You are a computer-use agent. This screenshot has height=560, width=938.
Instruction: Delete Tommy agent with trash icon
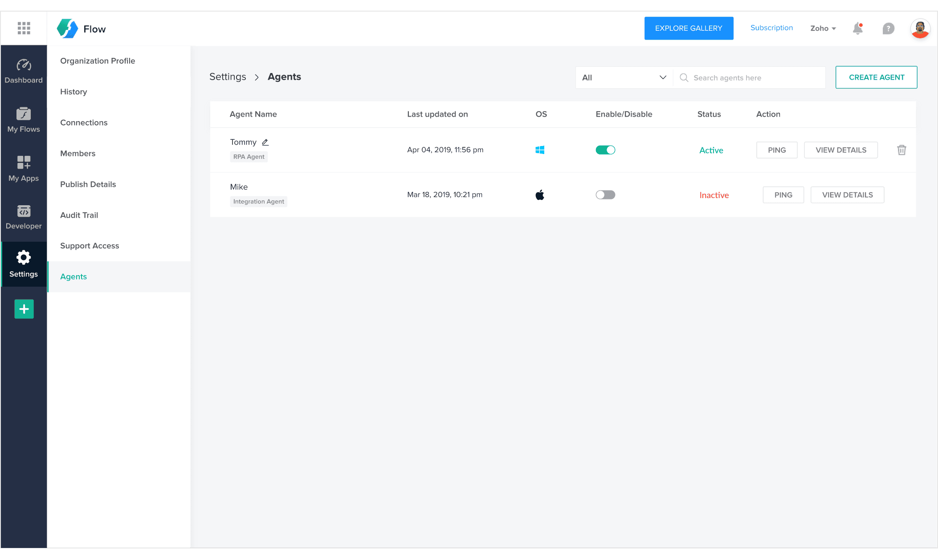(x=901, y=150)
